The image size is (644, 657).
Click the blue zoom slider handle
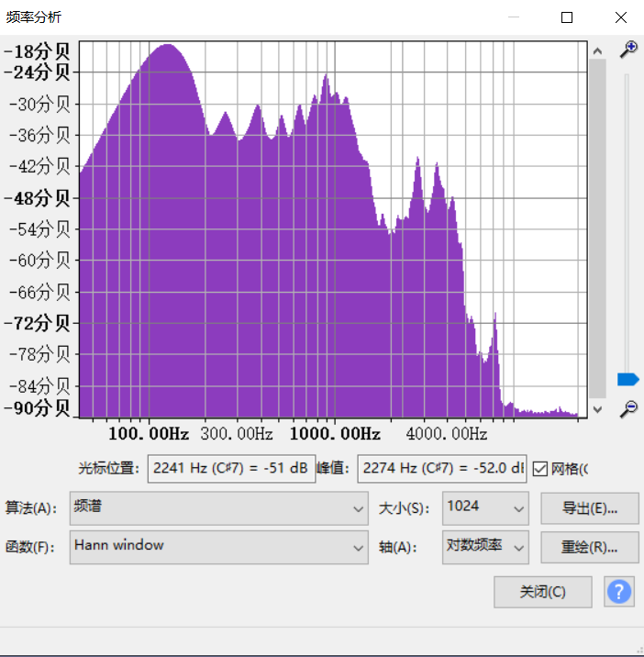(x=627, y=379)
